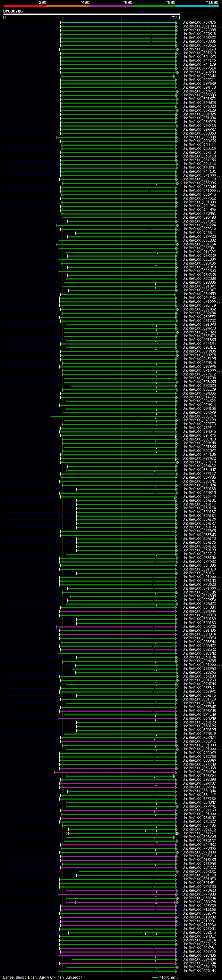Screen dimensions: 222x980
Task: Select UniRef100_A2YA72 entry
Action: coord(199,459)
